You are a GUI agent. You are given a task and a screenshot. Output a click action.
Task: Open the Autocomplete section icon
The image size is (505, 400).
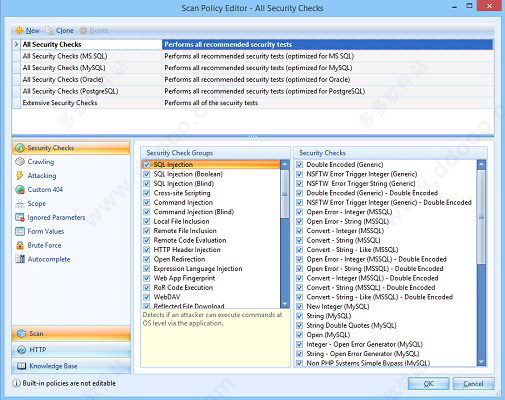20,259
